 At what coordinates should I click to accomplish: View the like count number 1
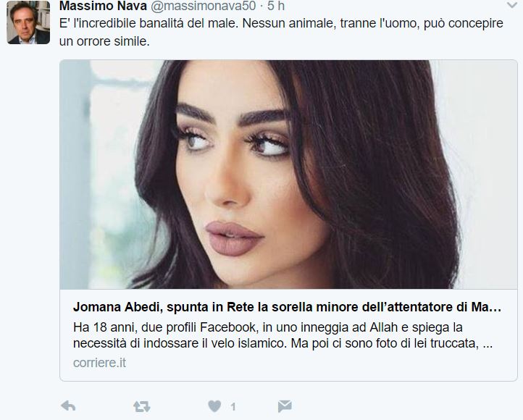pyautogui.click(x=233, y=407)
